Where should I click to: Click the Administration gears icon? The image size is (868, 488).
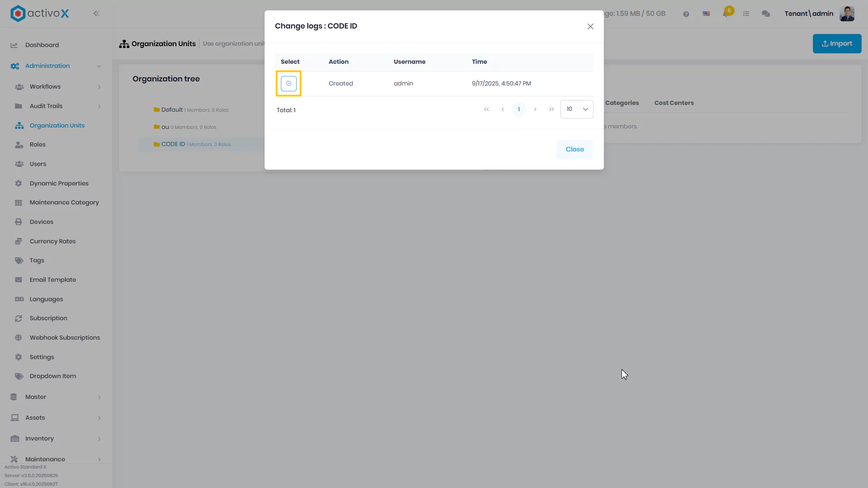click(x=14, y=66)
